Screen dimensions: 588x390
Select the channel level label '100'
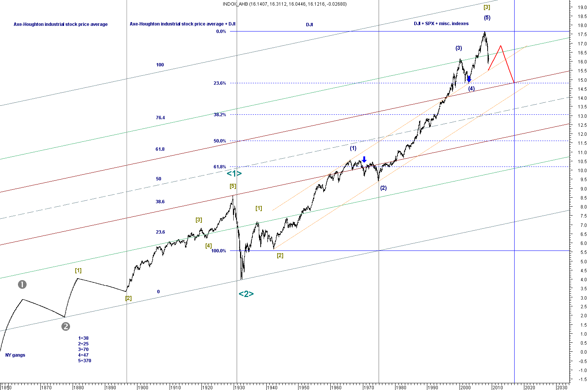coord(160,65)
